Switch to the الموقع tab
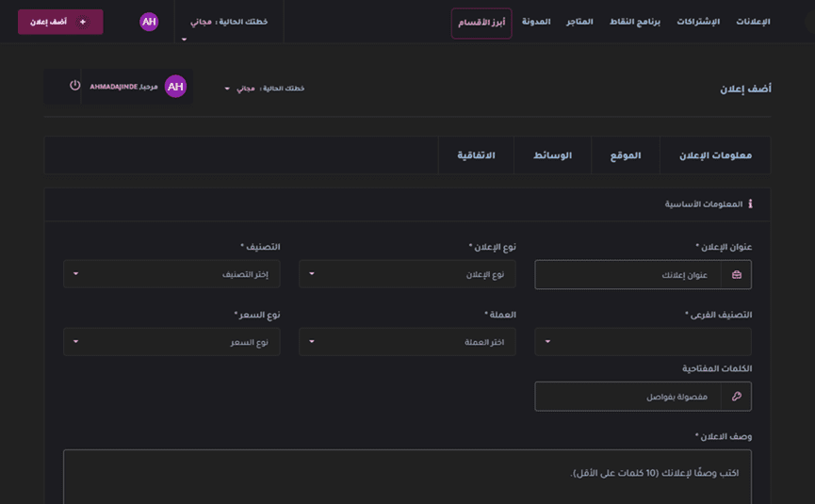This screenshot has height=504, width=815. pos(626,155)
